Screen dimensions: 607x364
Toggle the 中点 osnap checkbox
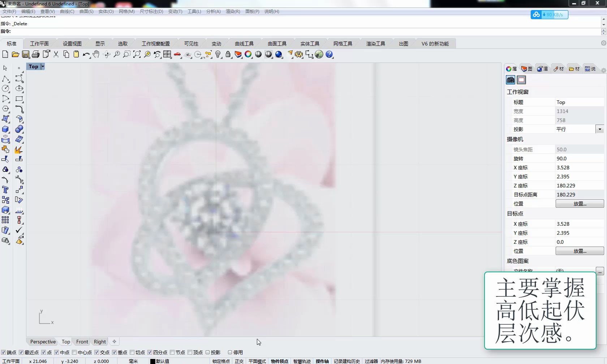(56, 352)
